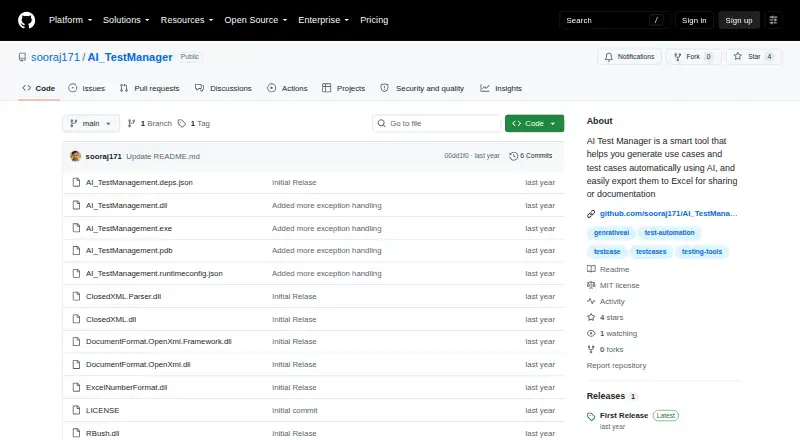Viewport: 800px width, 440px height.
Task: Click the Go to file search field
Action: (437, 124)
